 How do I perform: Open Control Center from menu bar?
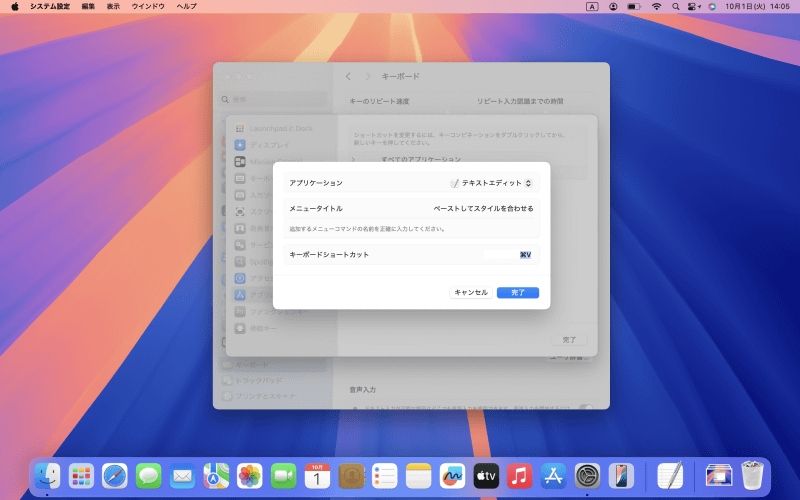pyautogui.click(x=694, y=7)
